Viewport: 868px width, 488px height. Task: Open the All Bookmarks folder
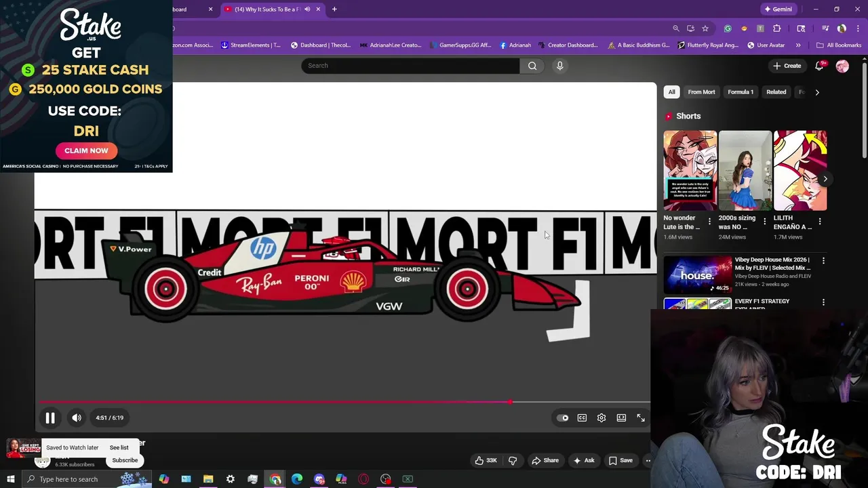tap(839, 45)
